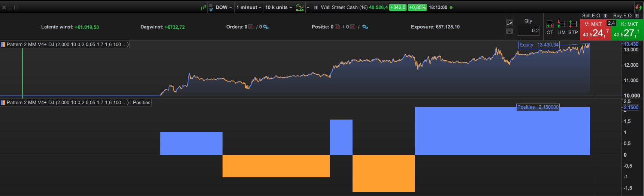The height and width of the screenshot is (196, 644).
Task: Place a LIM limit order icon
Action: [561, 27]
